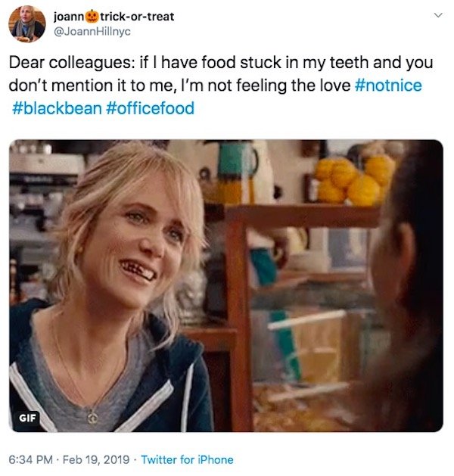Open the #notnice hashtag

click(x=387, y=86)
